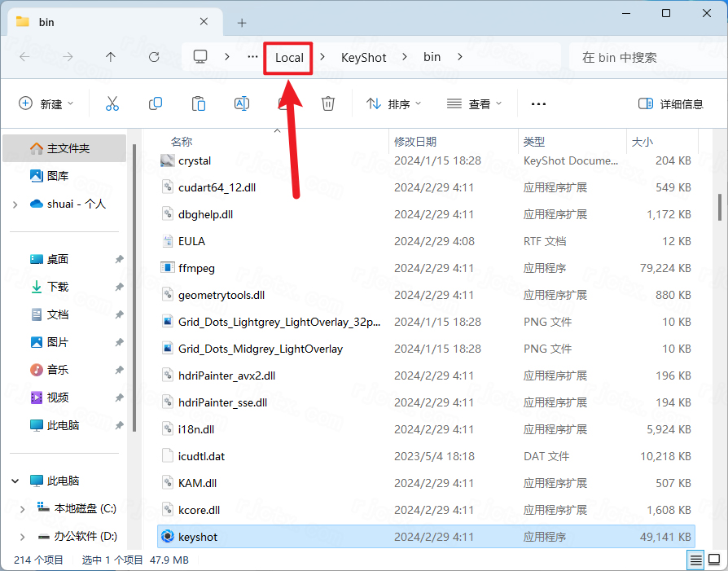This screenshot has width=728, height=571.
Task: Open the 排序 (Sort) dropdown
Action: tap(393, 103)
